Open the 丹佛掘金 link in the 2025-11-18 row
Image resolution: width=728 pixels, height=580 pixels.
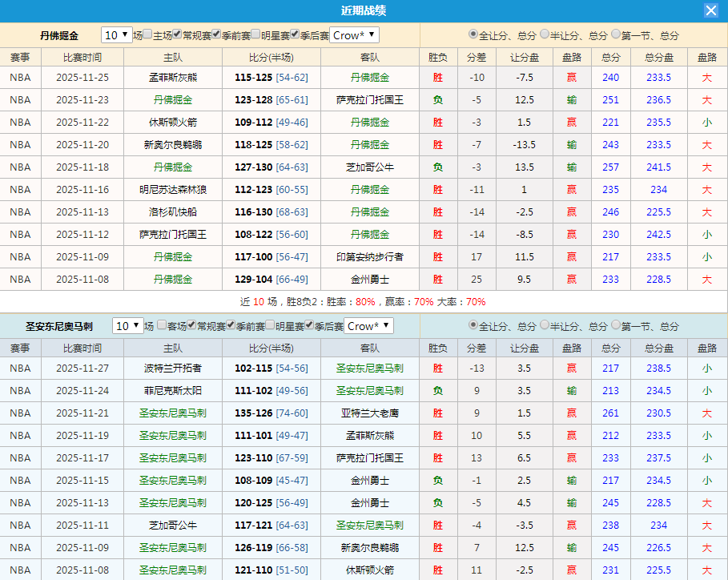pyautogui.click(x=171, y=167)
